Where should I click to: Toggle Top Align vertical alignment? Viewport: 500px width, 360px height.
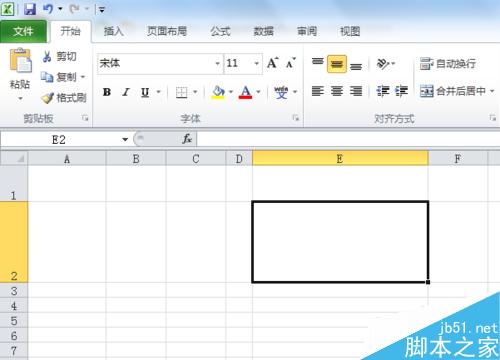click(x=318, y=63)
